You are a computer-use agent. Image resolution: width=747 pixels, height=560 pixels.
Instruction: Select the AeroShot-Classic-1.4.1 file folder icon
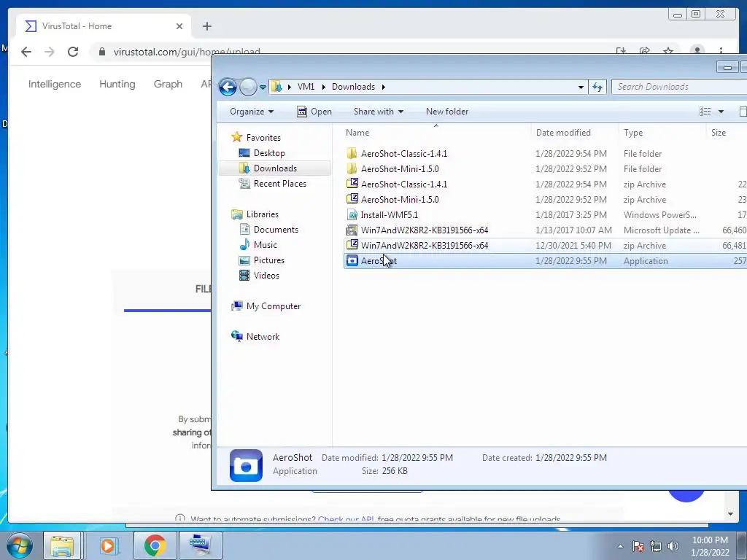pos(352,153)
